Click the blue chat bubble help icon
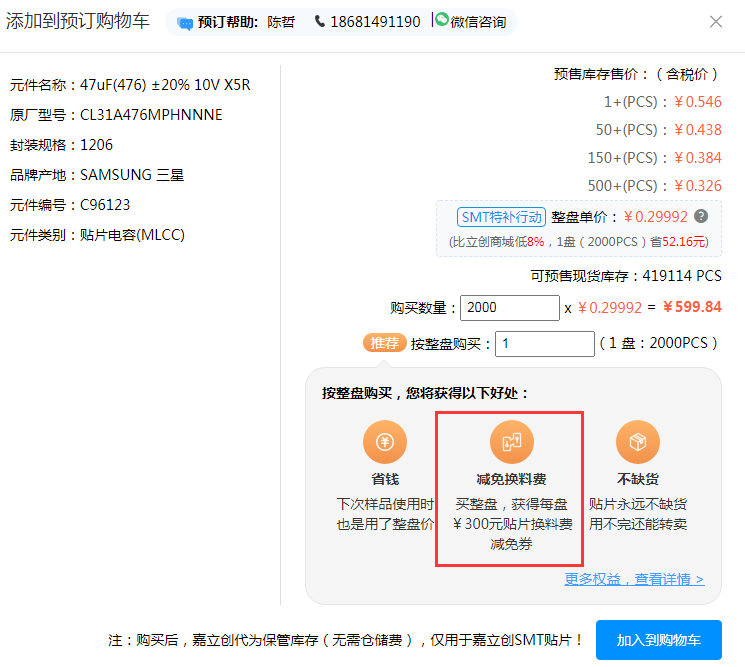The image size is (745, 667). click(185, 22)
